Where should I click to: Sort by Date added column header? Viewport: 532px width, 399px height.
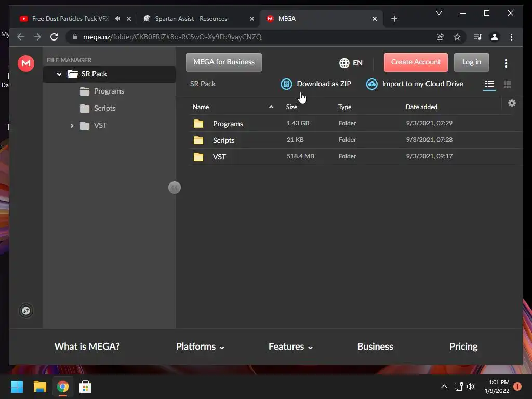coord(421,107)
